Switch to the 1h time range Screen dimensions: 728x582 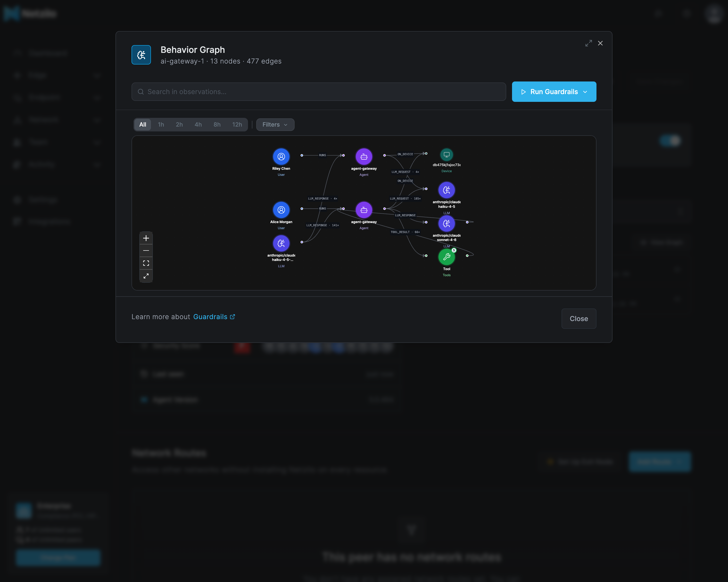pyautogui.click(x=161, y=124)
